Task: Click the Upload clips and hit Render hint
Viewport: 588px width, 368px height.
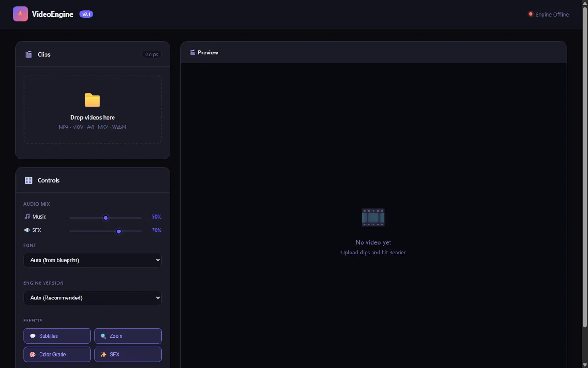Action: (x=373, y=253)
